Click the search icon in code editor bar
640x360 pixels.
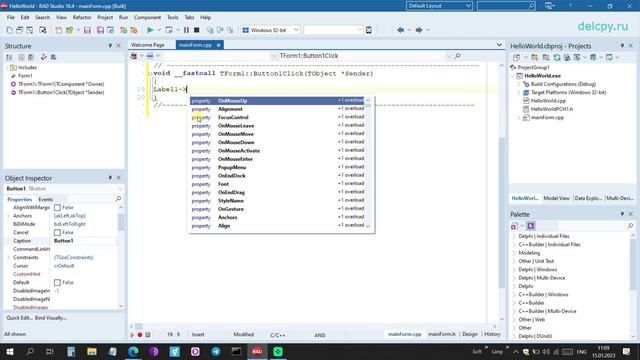click(457, 56)
